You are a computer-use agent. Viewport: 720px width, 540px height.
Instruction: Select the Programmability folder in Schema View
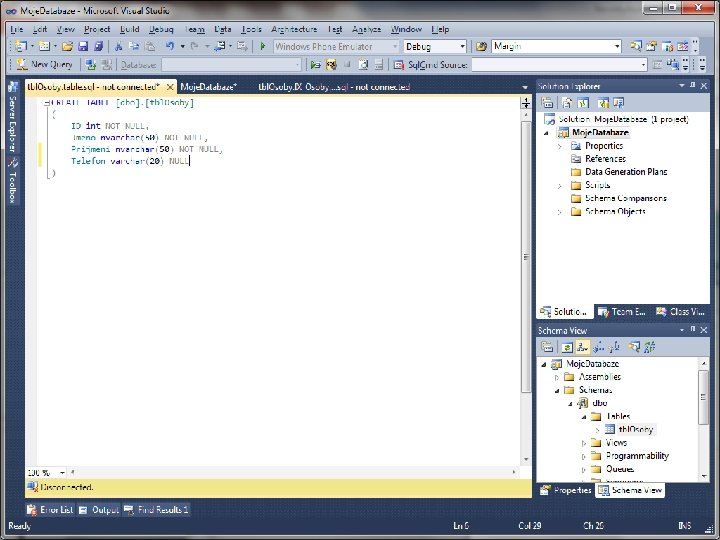point(637,456)
